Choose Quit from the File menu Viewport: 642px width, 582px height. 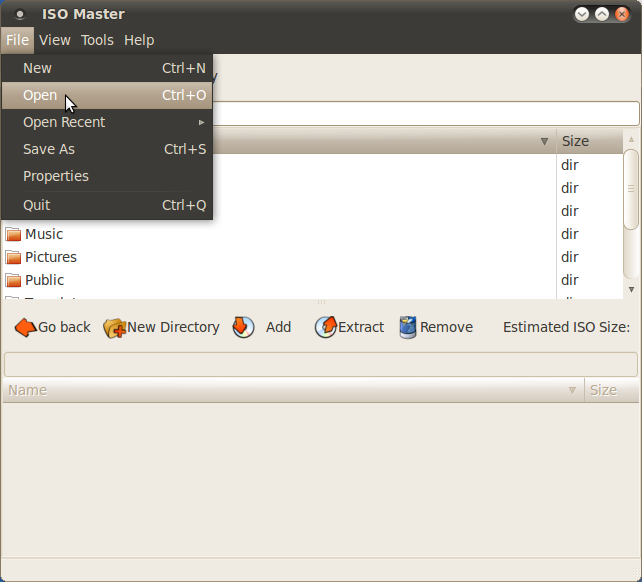tap(107, 205)
